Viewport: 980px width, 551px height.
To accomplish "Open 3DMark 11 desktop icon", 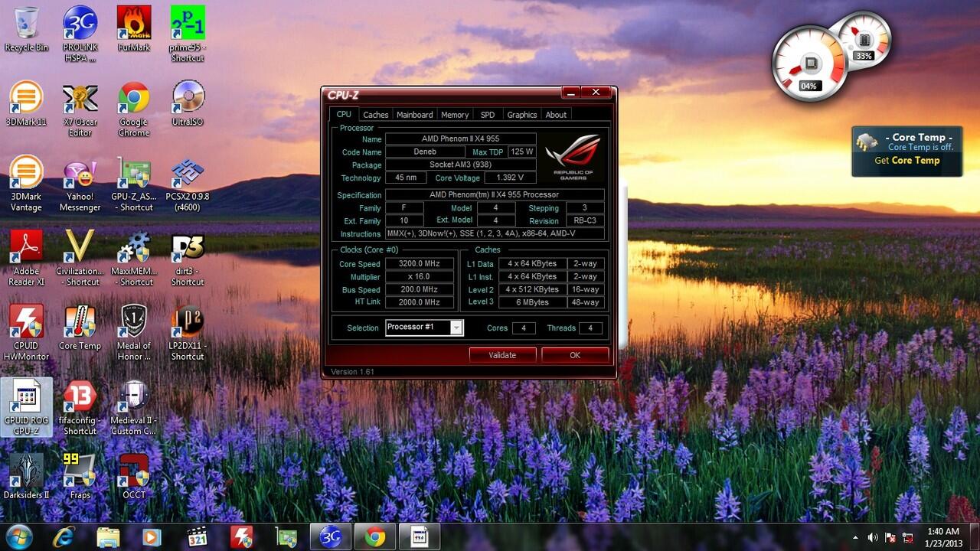I will pos(26,103).
